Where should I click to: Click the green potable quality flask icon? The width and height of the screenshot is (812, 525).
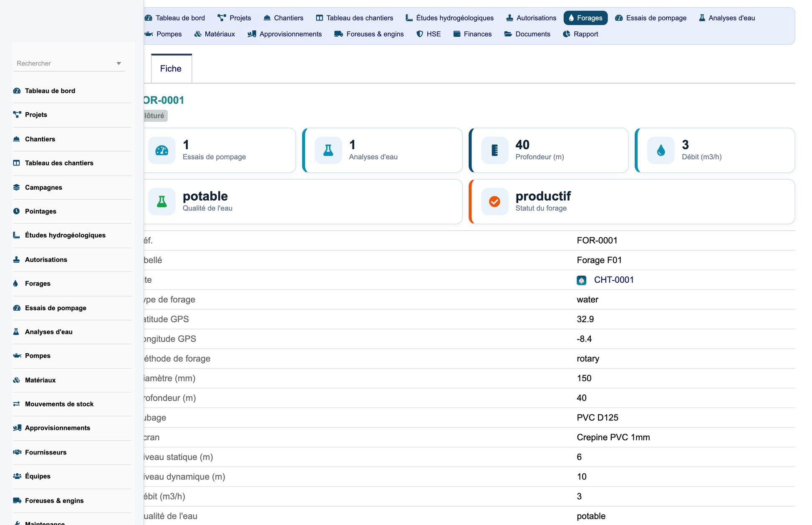coord(162,202)
